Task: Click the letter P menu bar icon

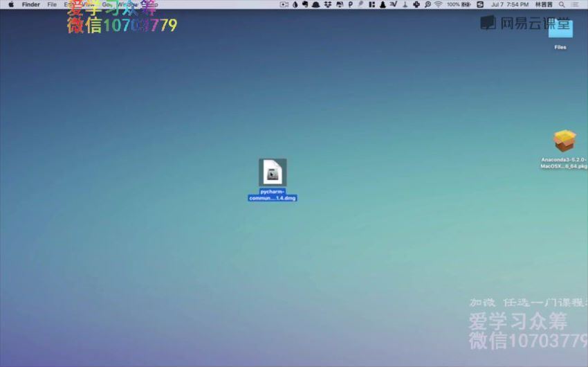Action: (x=350, y=5)
